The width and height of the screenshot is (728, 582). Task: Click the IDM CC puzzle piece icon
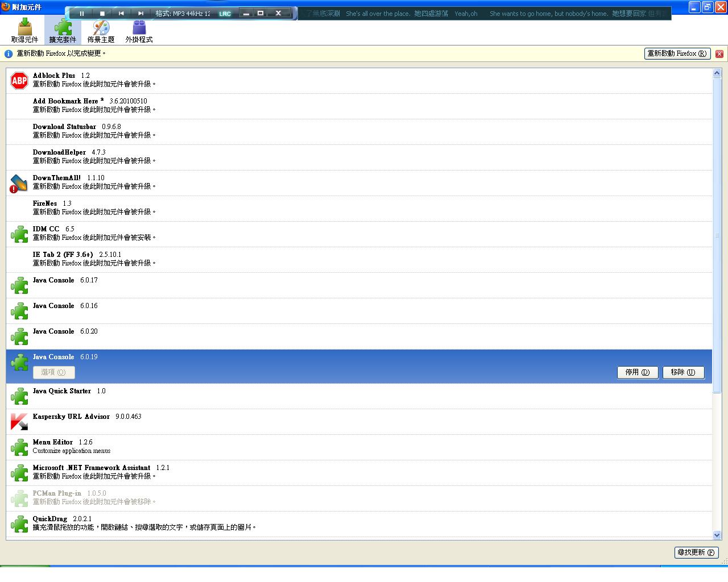click(x=19, y=234)
